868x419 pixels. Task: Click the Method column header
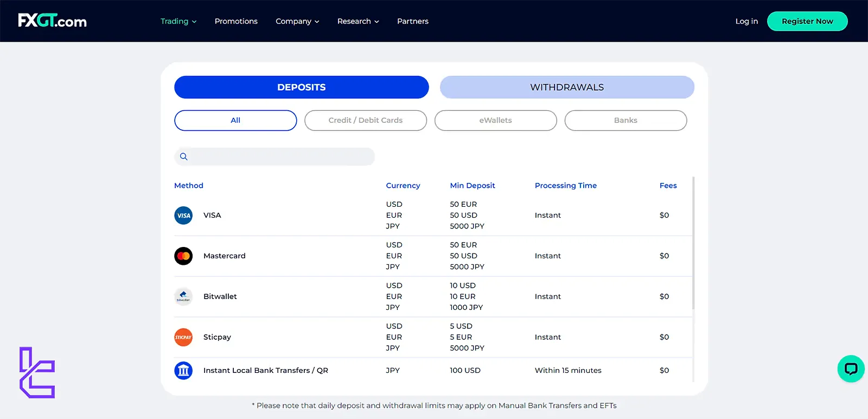[189, 186]
